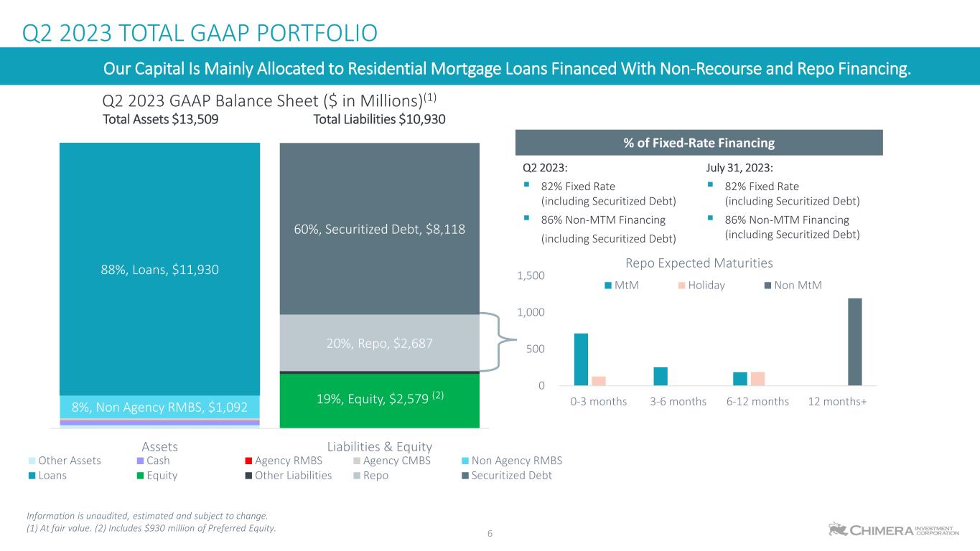Click the 20% Repo bar segment
This screenshot has height=551, width=980.
coord(379,343)
